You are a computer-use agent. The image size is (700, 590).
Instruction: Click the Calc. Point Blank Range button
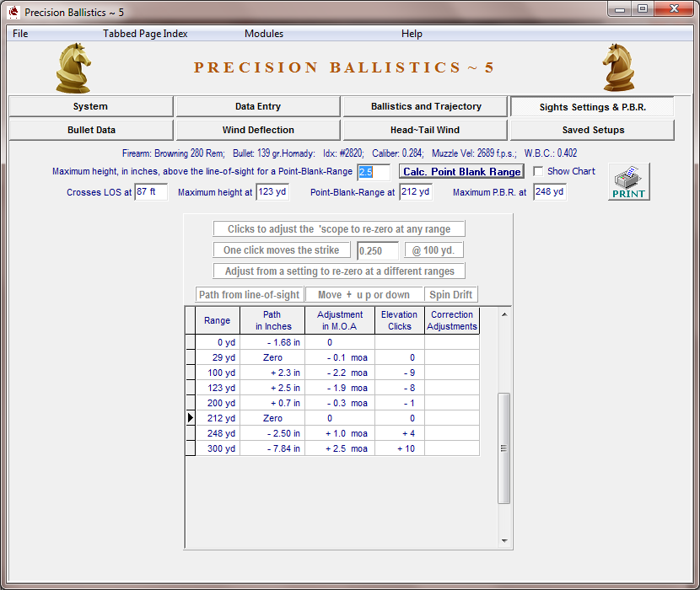[461, 172]
